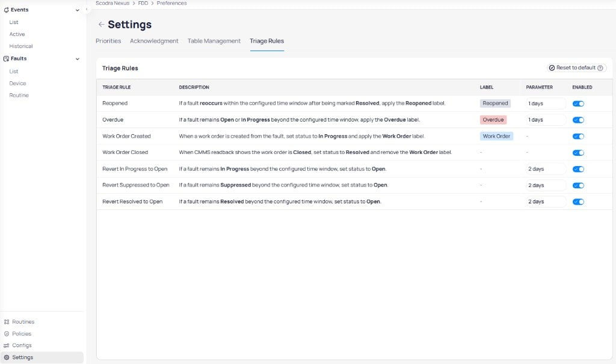Click the Revert In Progress to Open name
616x364 pixels.
pyautogui.click(x=135, y=168)
